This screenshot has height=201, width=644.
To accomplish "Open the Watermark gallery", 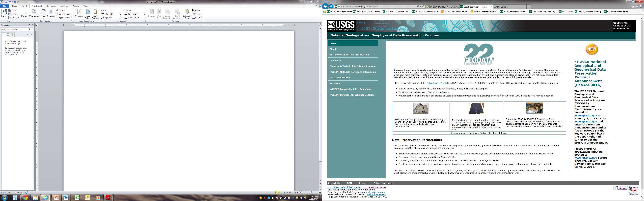I will coord(79,13).
